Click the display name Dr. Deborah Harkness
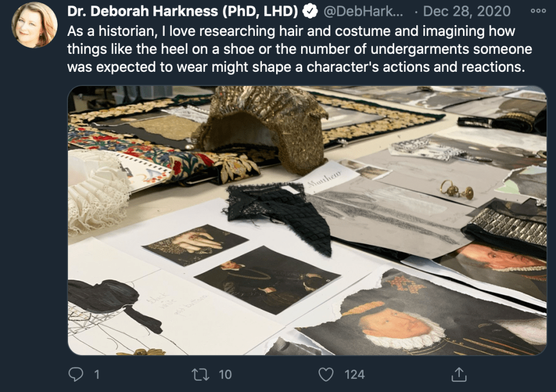The image size is (556, 392). [x=183, y=11]
